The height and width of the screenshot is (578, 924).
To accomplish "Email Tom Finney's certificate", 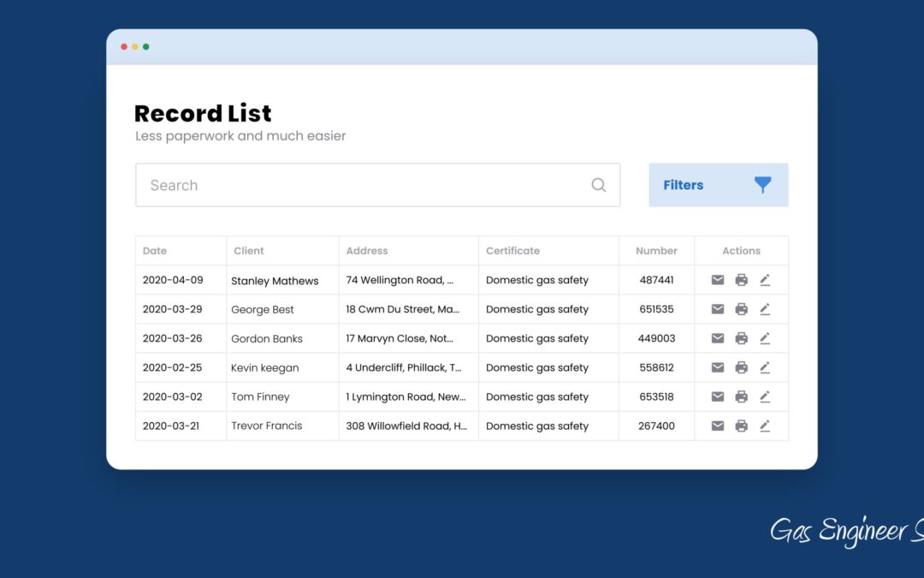I will 717,396.
